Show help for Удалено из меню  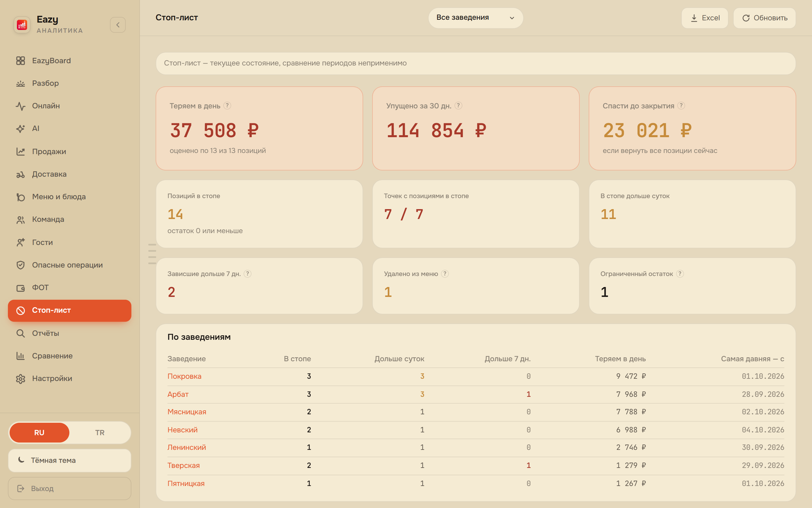(x=445, y=273)
